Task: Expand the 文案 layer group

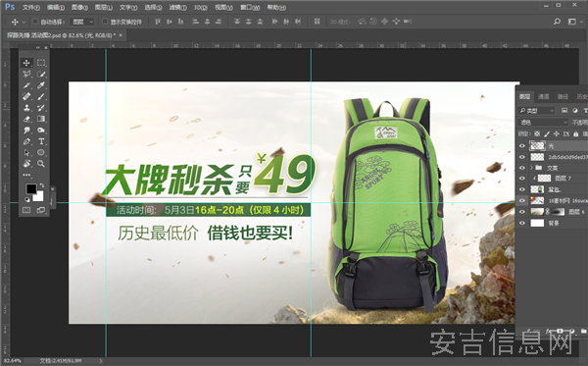Action: point(531,168)
